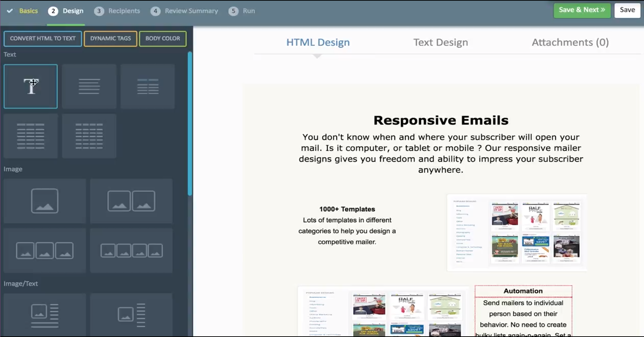
Task: Open the Body Color picker
Action: pos(163,39)
